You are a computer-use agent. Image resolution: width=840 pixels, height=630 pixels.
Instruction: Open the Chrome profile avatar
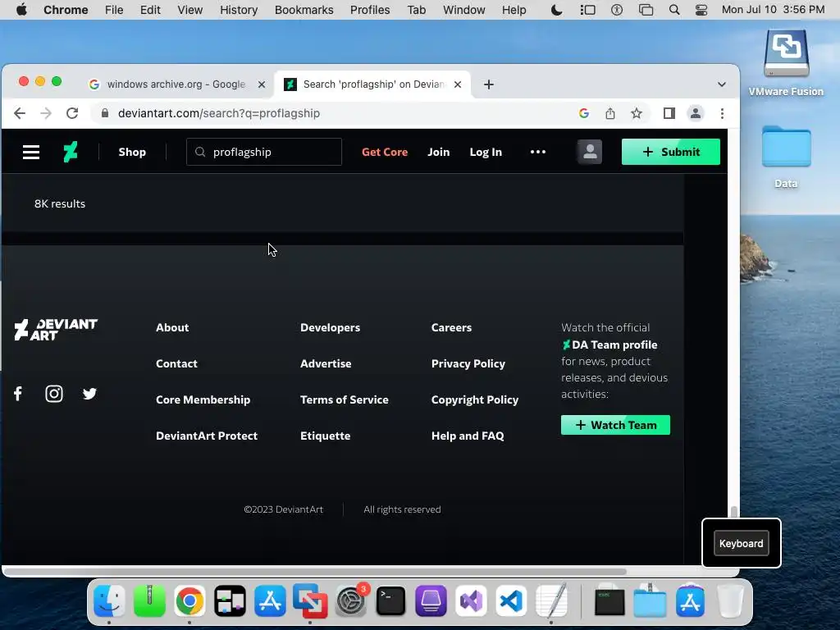[696, 113]
